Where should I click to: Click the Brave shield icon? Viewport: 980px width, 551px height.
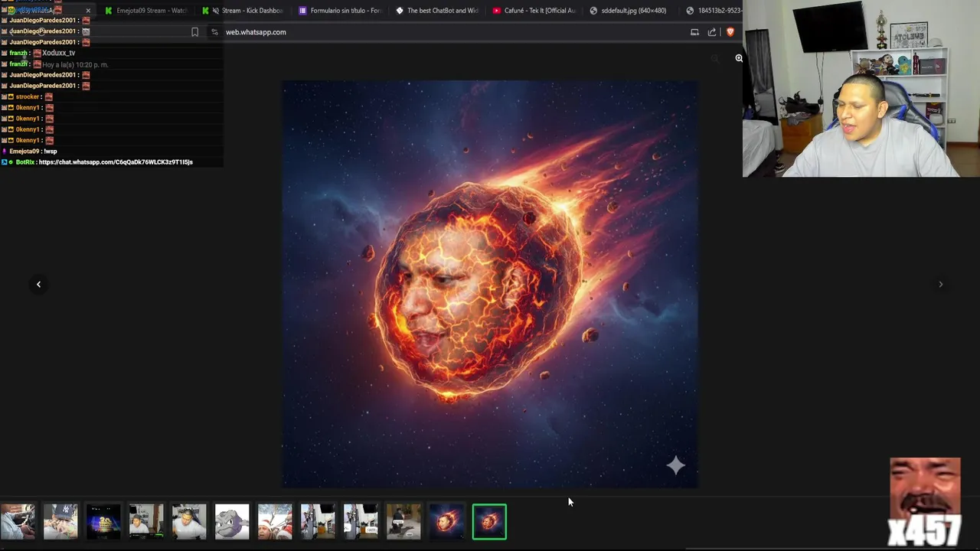coord(730,32)
